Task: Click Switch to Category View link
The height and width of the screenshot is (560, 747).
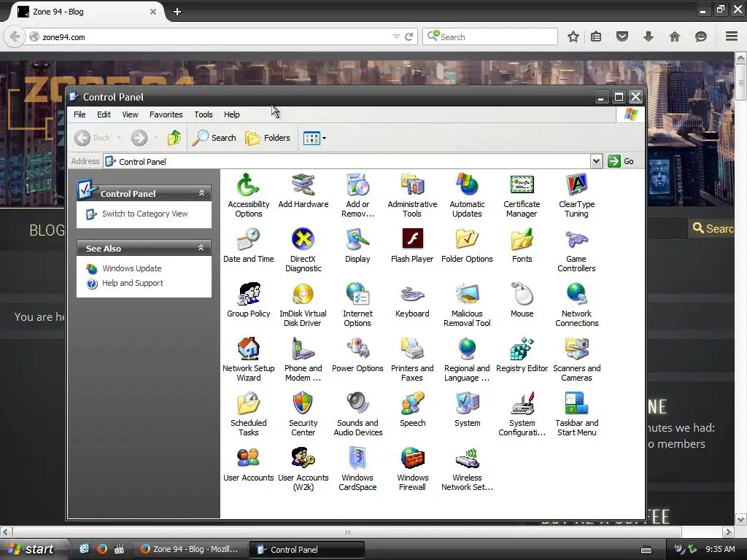Action: pyautogui.click(x=145, y=214)
